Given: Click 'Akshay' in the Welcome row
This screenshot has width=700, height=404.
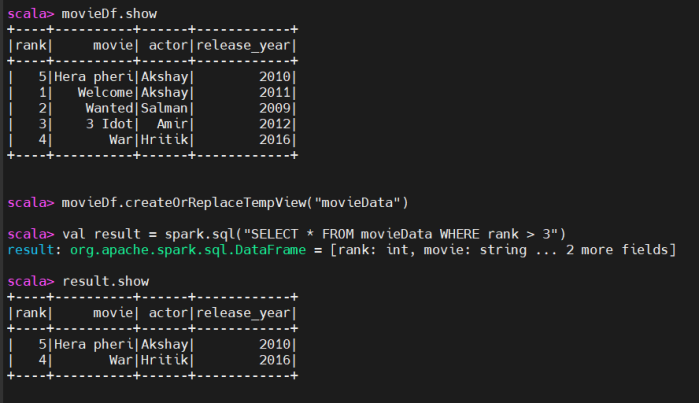Looking at the screenshot, I should coord(164,92).
